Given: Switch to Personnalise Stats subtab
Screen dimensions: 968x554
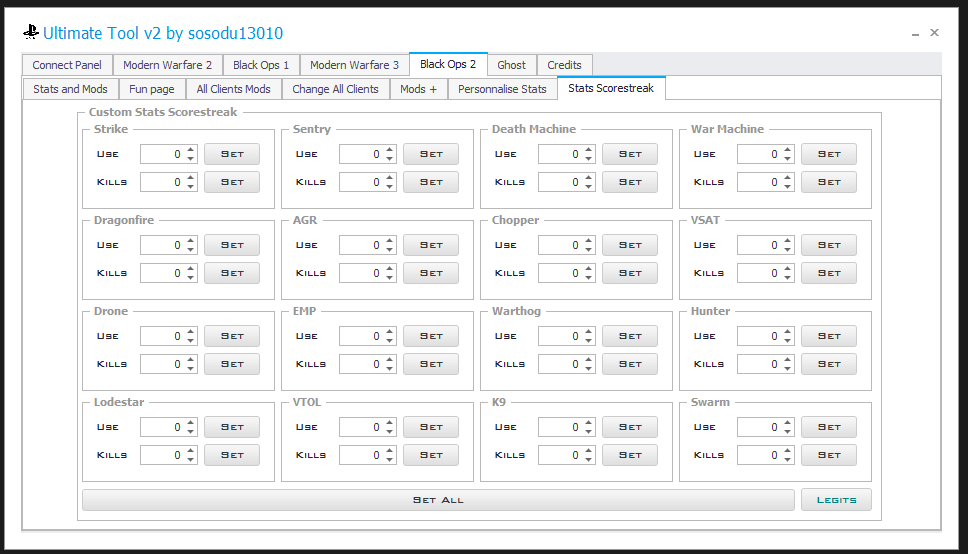Looking at the screenshot, I should coord(503,89).
